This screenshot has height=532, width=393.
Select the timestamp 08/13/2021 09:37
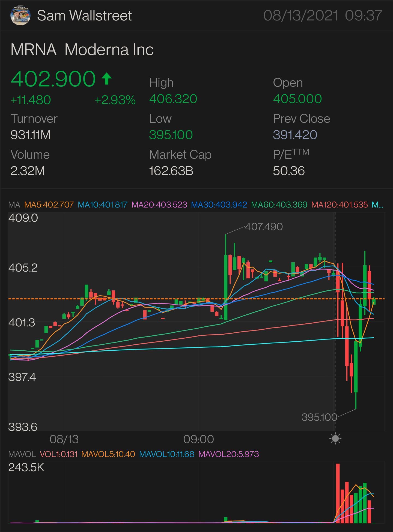[x=323, y=16]
